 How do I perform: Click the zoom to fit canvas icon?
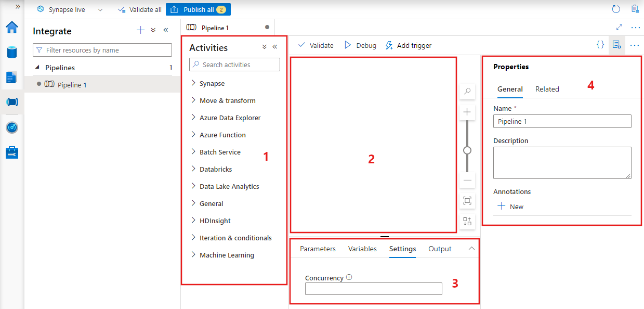[467, 201]
